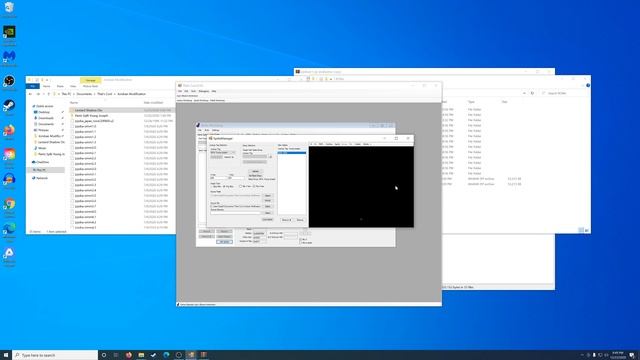
Task: Open the Tools menu in the gray main window
Action: 193,91
